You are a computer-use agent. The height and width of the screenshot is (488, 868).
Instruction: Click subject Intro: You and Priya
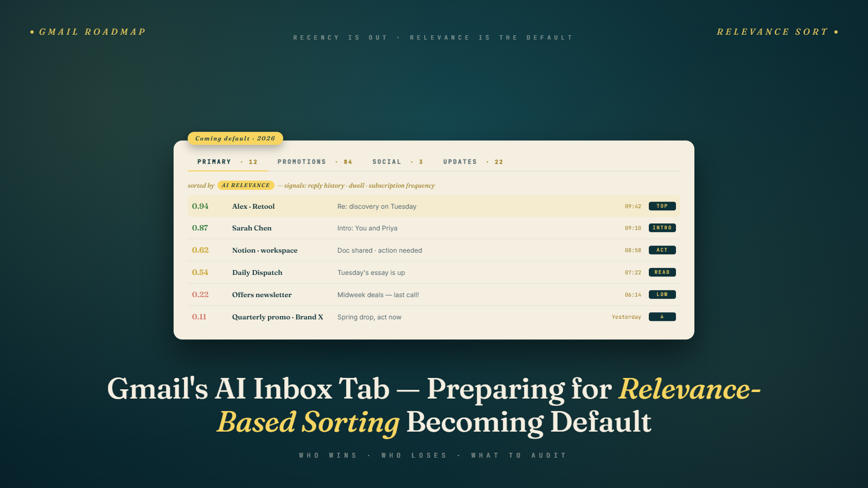tap(367, 228)
